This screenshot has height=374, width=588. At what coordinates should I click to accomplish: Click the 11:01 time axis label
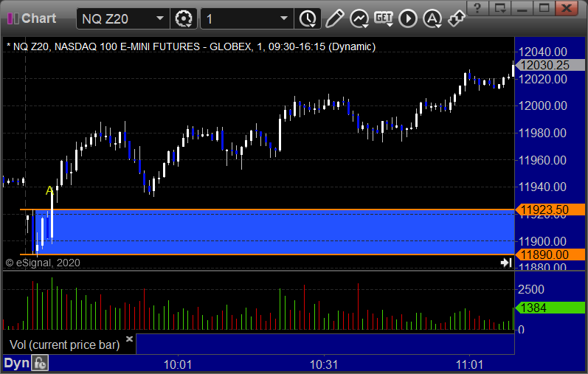tap(469, 364)
